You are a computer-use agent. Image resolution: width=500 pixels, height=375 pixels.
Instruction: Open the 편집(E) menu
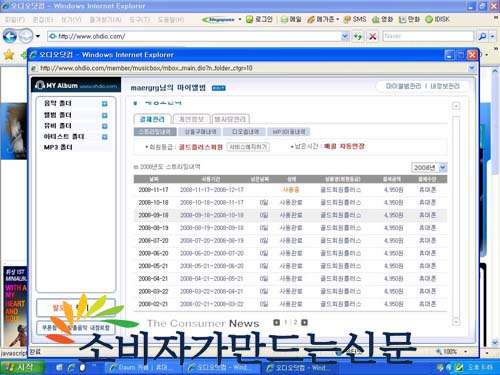click(43, 20)
